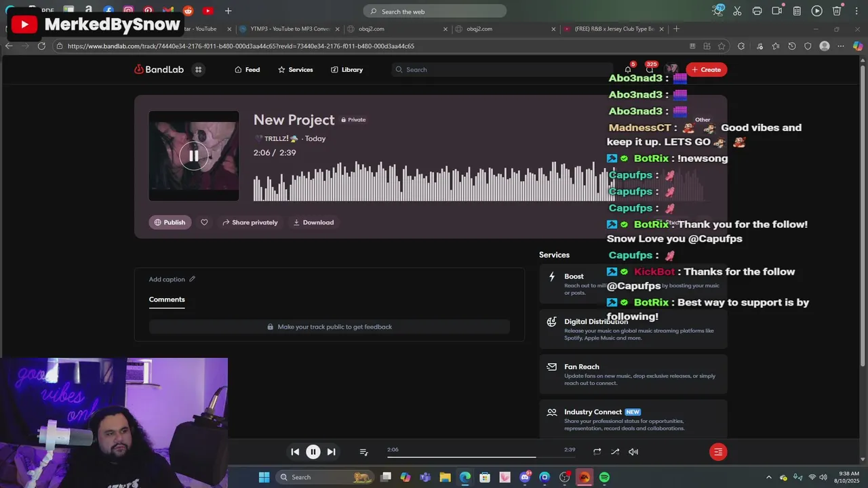Click the TRILLZ artist name
Screen dimensions: 868x488
point(277,138)
